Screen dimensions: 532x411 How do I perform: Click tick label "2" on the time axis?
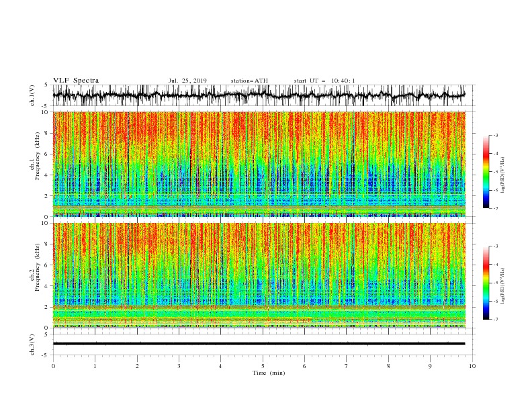[137, 366]
